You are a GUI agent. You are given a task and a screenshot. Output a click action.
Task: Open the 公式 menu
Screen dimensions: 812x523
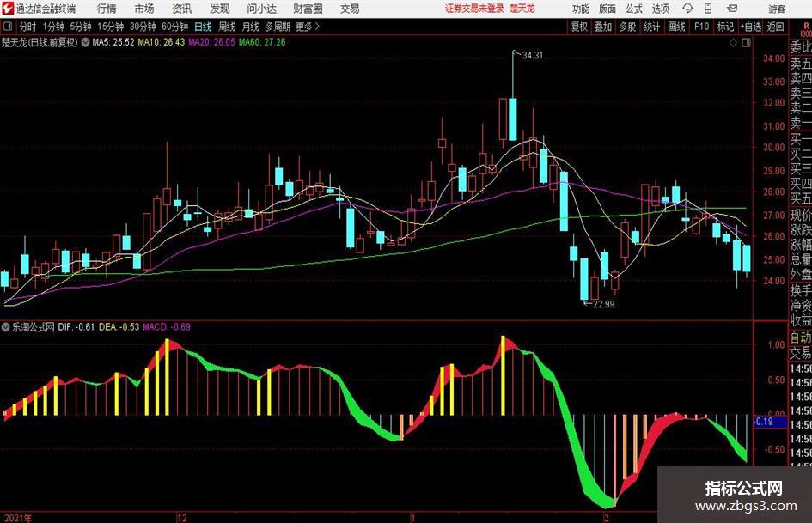point(634,9)
